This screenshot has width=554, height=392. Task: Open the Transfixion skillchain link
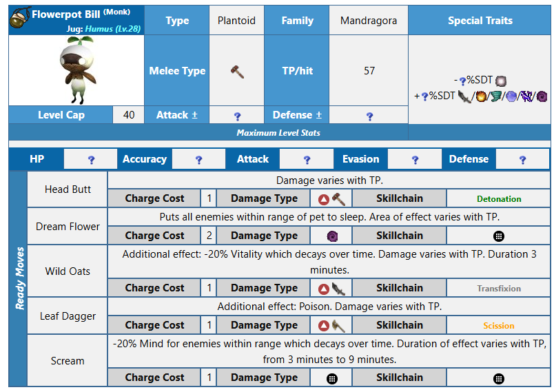click(x=499, y=289)
